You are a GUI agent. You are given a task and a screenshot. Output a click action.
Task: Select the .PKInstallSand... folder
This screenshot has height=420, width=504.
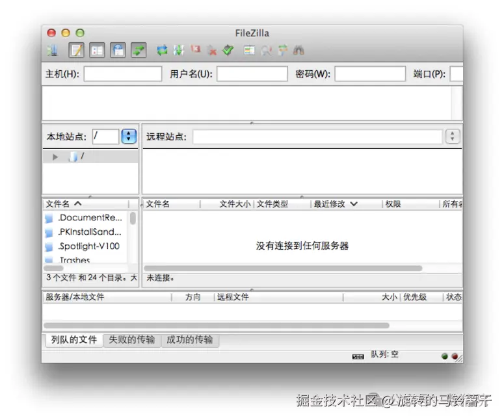click(x=86, y=232)
